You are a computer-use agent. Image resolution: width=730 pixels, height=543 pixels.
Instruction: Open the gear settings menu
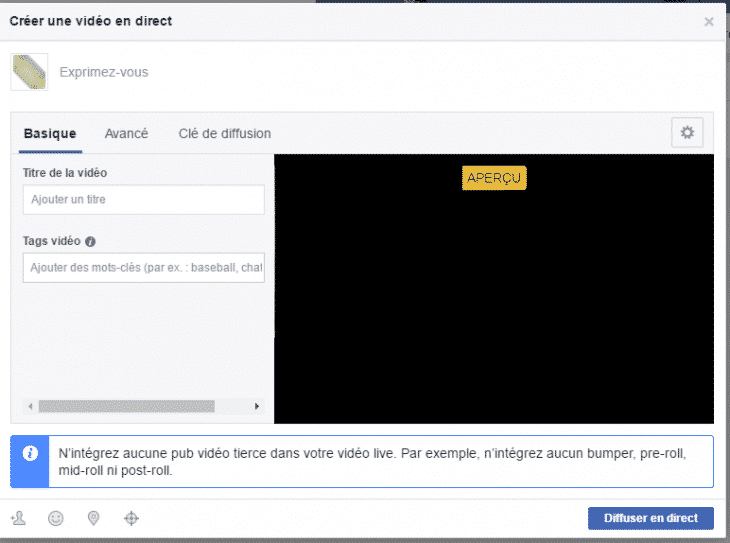(687, 132)
